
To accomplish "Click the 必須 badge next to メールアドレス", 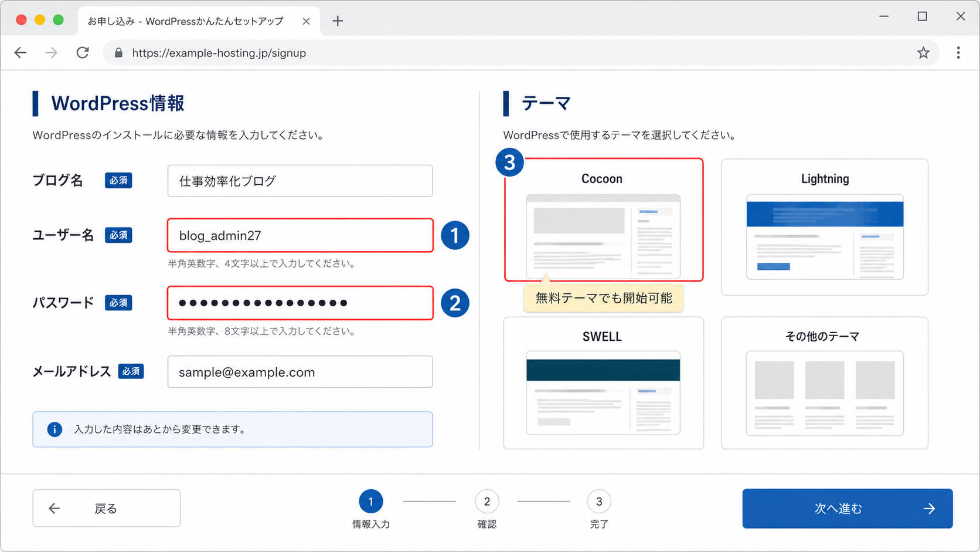I will (131, 371).
